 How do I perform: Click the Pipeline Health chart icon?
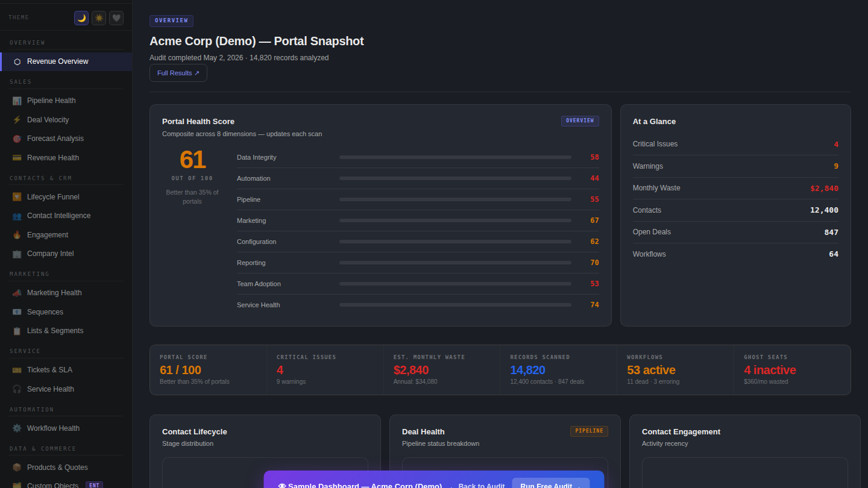(x=17, y=101)
